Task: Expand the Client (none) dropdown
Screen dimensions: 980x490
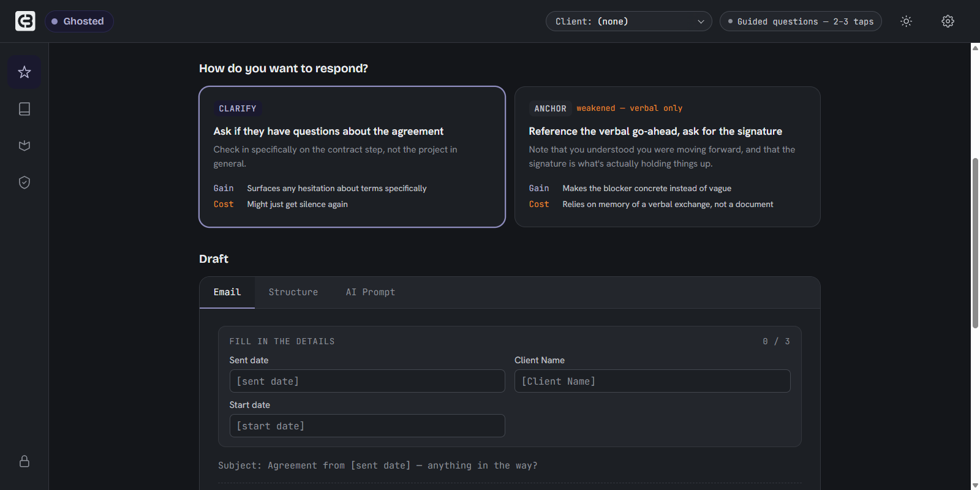Action: coord(629,21)
